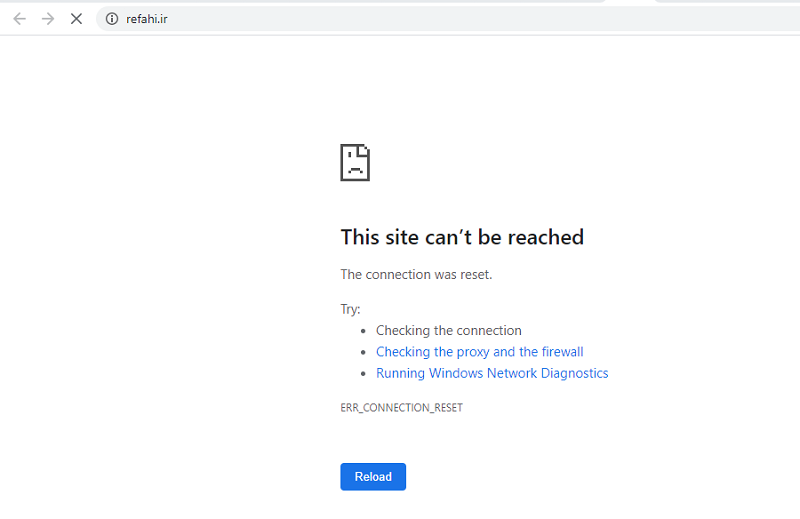Click the Reload button
Image resolution: width=800 pixels, height=519 pixels.
[x=373, y=477]
